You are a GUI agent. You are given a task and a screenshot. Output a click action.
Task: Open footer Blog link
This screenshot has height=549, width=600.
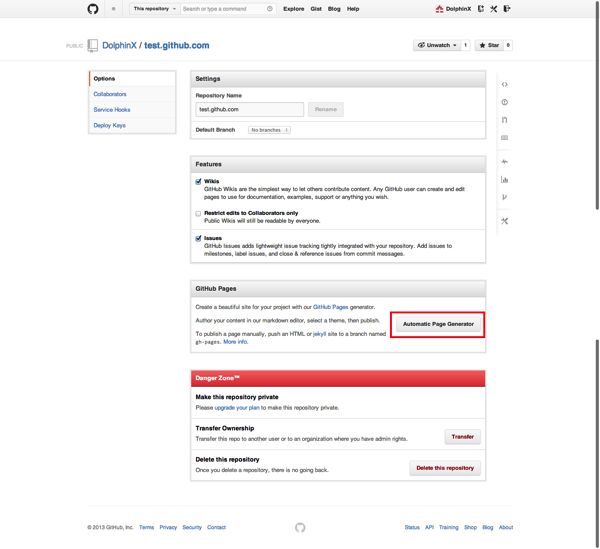point(488,527)
